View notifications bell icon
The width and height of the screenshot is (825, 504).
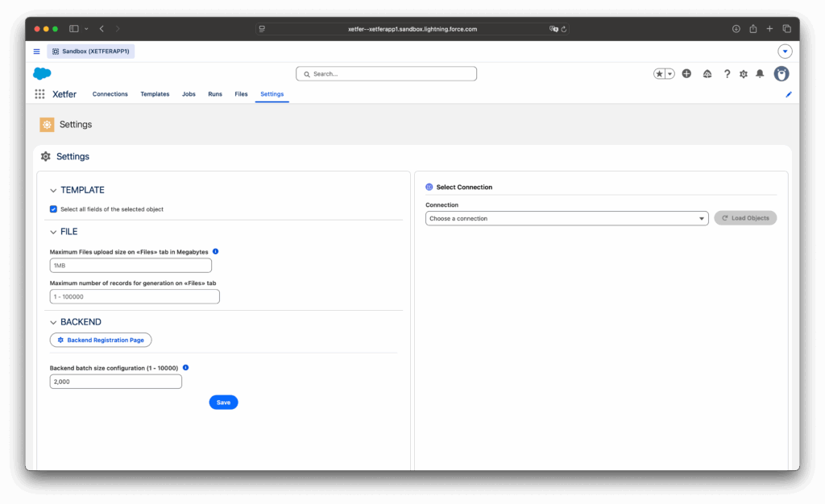click(760, 74)
